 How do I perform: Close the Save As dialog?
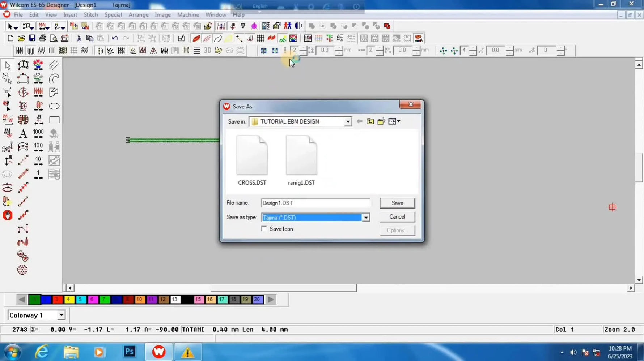point(410,104)
